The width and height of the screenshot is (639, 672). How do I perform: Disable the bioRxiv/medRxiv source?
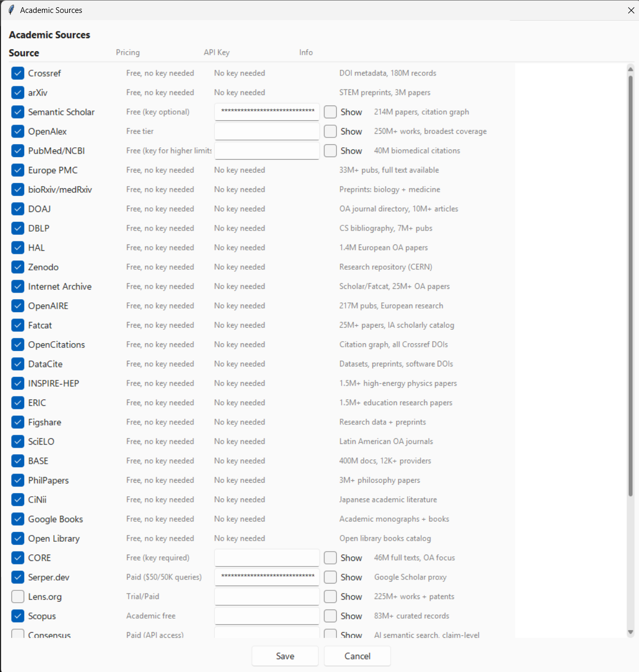(x=18, y=190)
